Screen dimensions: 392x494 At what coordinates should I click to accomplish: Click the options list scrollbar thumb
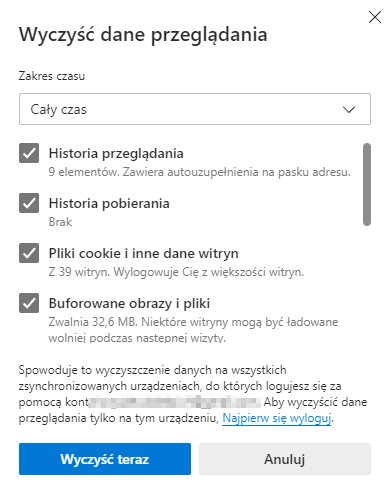point(367,184)
